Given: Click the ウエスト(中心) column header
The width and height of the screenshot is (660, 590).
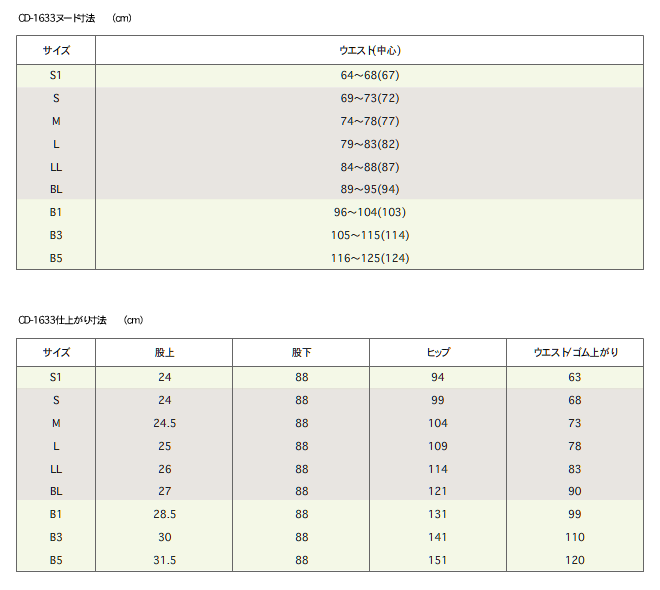Looking at the screenshot, I should click(370, 50).
